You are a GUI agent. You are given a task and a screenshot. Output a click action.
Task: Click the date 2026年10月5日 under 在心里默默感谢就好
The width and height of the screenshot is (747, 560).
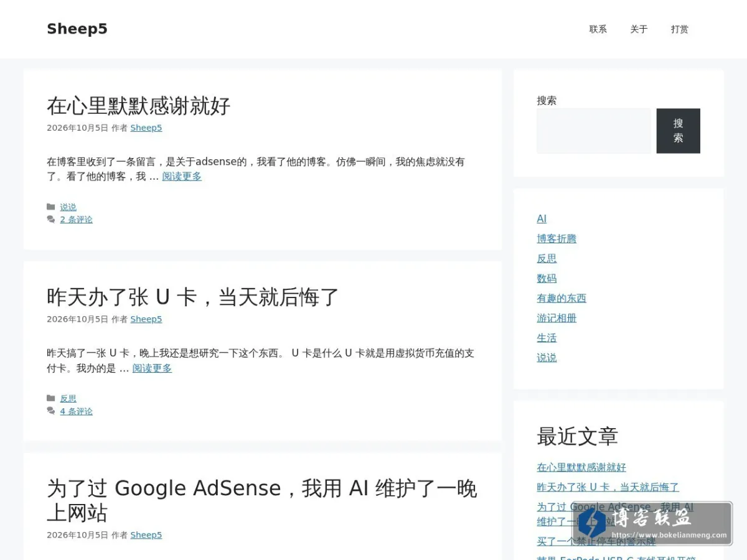(x=78, y=128)
